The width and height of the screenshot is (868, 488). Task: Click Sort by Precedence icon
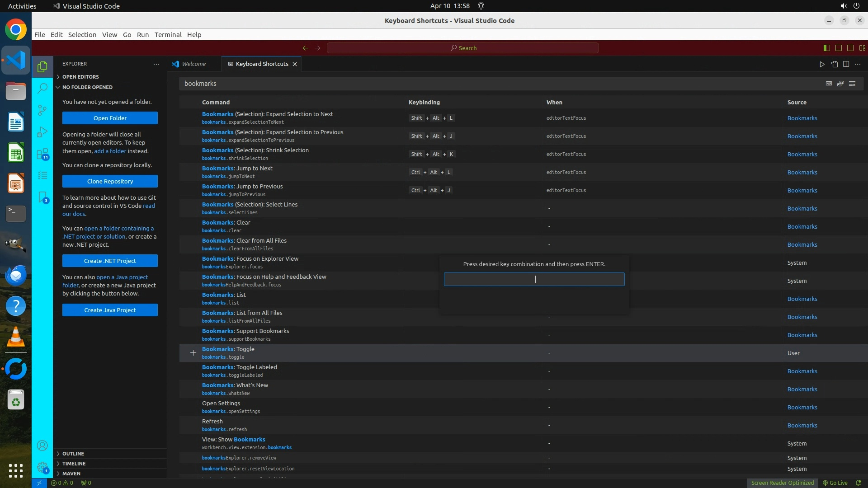[x=840, y=84]
